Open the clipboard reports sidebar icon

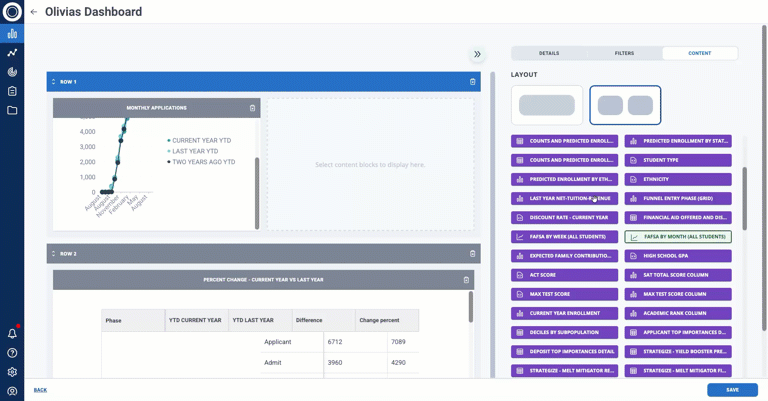click(12, 91)
